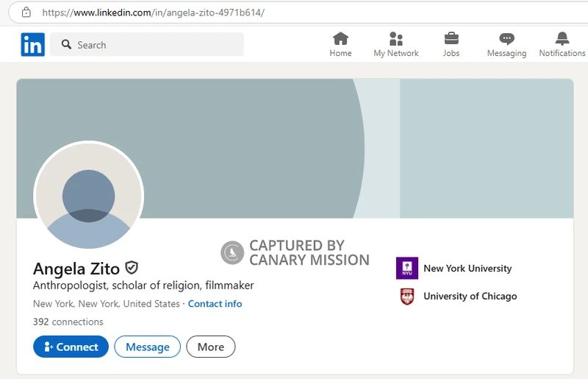The image size is (588, 379).
Task: Click the Message button on the profile
Action: click(x=147, y=347)
